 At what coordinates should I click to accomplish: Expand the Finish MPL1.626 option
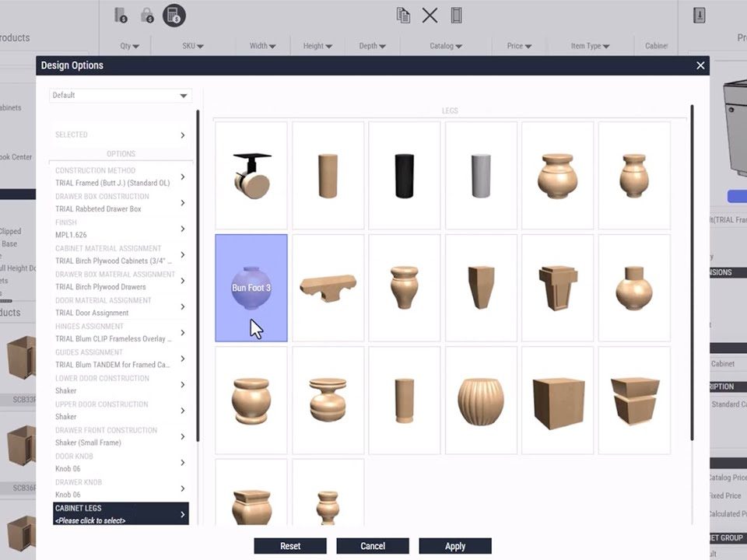(x=121, y=229)
